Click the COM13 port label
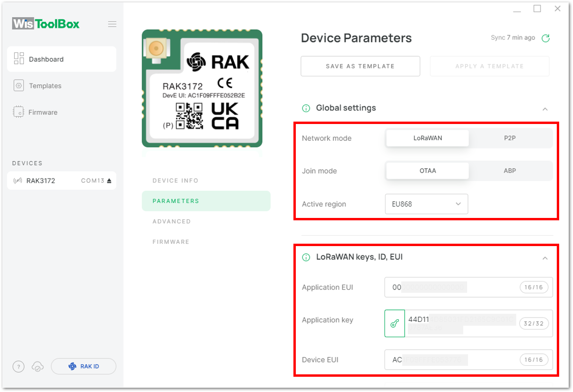The image size is (573, 392). pyautogui.click(x=93, y=181)
